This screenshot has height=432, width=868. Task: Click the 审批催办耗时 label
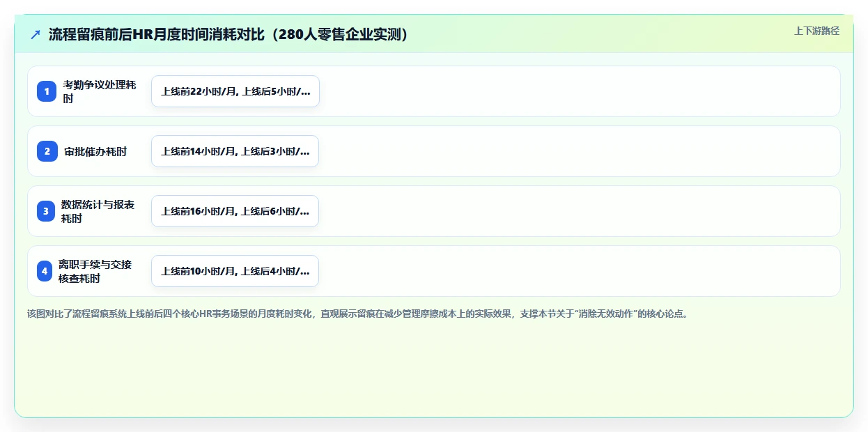(95, 151)
